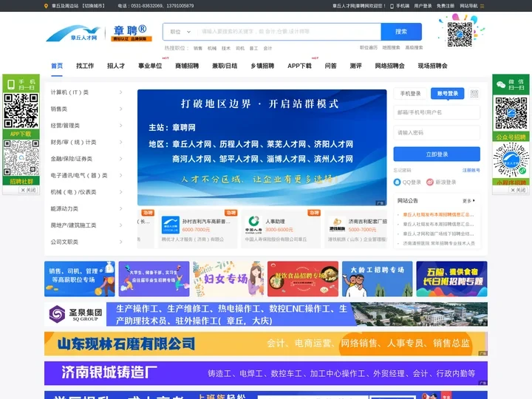Close the right floating WeChat panel
Screen dimensions: 532x399
pos(518,190)
